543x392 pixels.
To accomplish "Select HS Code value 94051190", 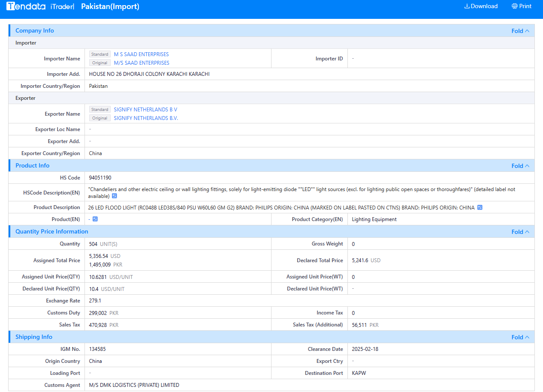I will (100, 178).
